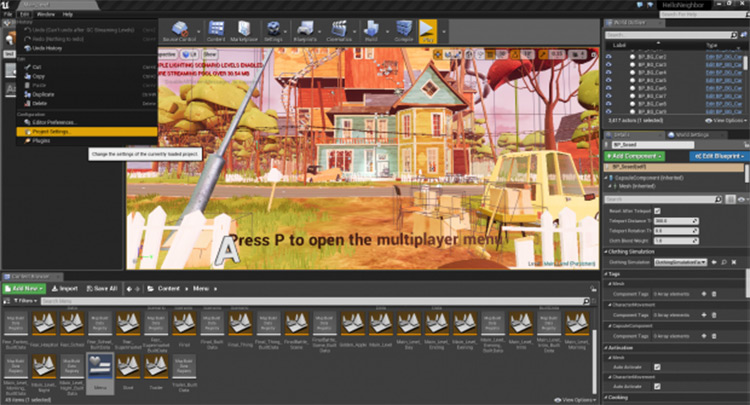Open the Content Browser Filters dropdown

pos(24,301)
